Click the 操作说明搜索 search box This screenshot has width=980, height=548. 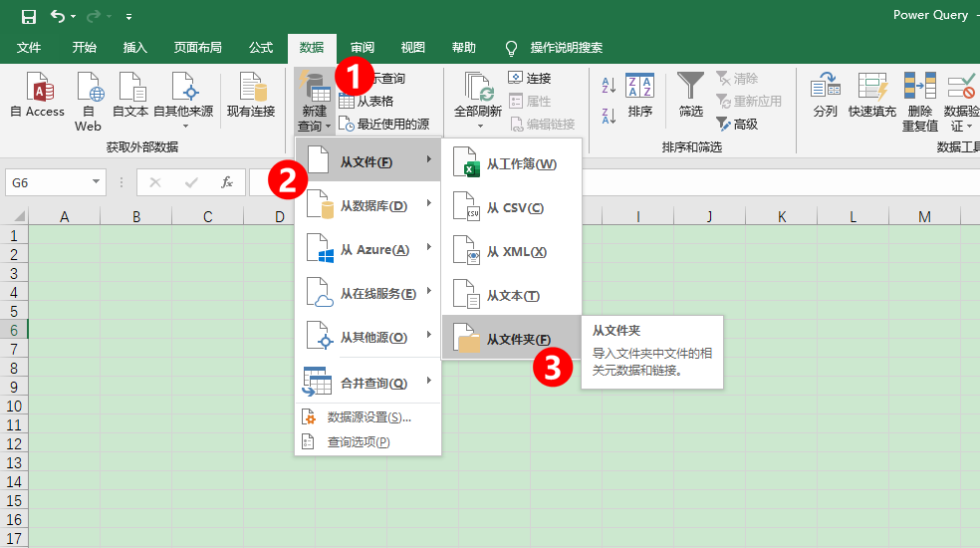(x=554, y=48)
